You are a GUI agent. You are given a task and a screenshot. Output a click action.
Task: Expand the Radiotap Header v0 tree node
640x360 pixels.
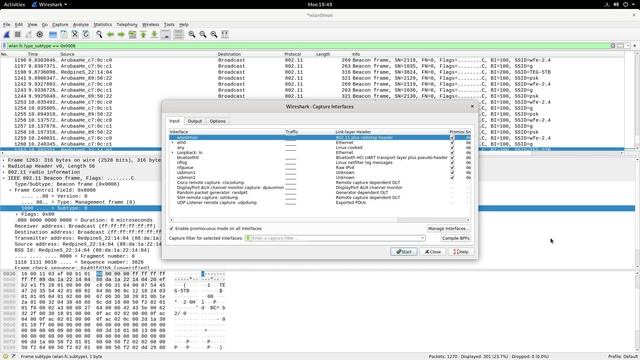pos(4,166)
